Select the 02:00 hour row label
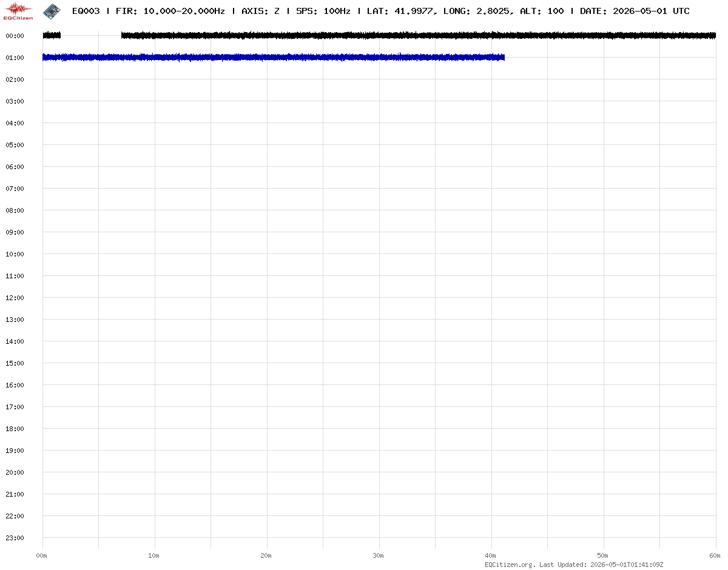 [x=15, y=79]
